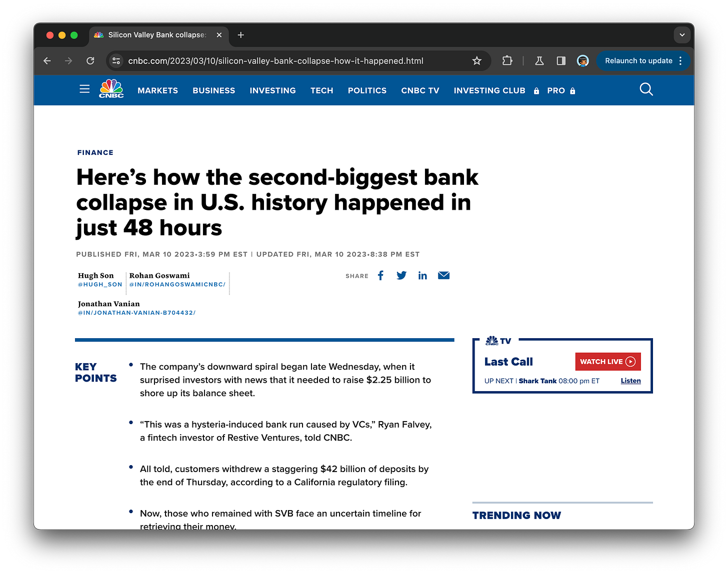Open Business nav item
This screenshot has width=728, height=574.
213,90
